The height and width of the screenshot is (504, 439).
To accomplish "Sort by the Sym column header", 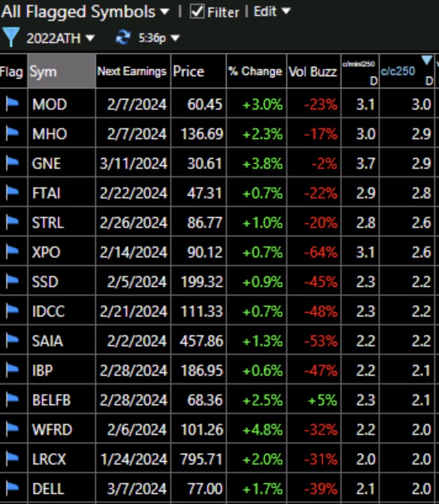I will 62,71.
